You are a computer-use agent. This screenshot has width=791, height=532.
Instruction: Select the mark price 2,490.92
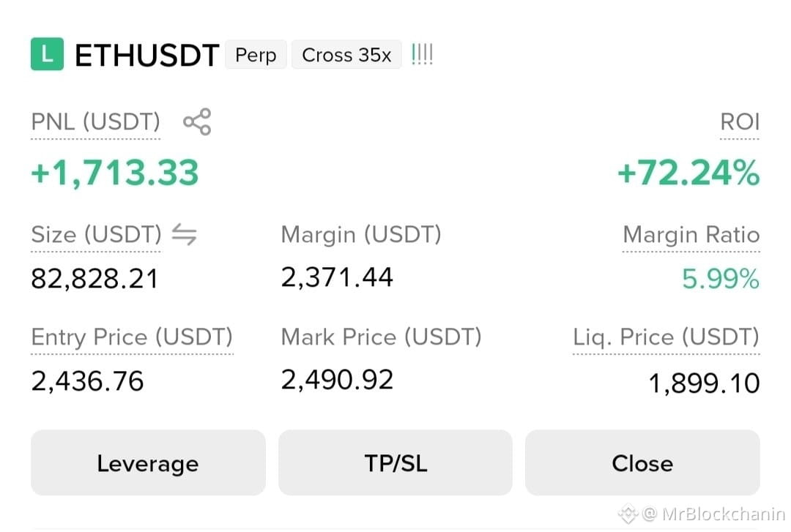pyautogui.click(x=336, y=380)
